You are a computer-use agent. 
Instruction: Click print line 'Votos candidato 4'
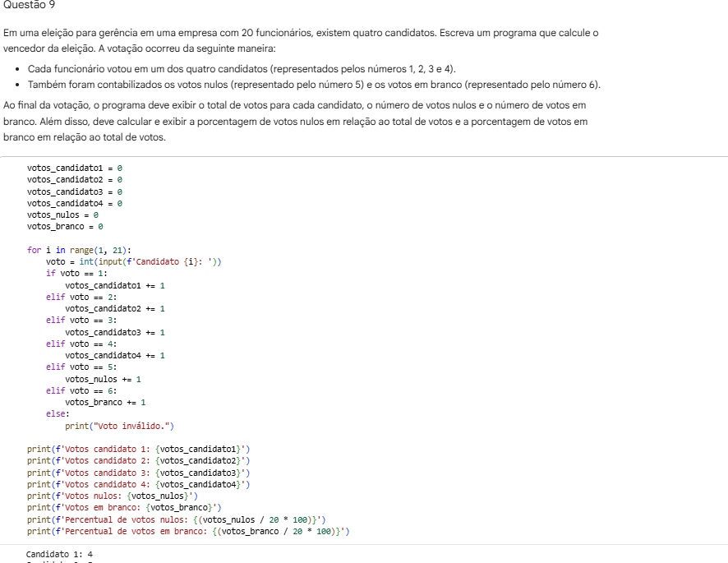(x=138, y=485)
